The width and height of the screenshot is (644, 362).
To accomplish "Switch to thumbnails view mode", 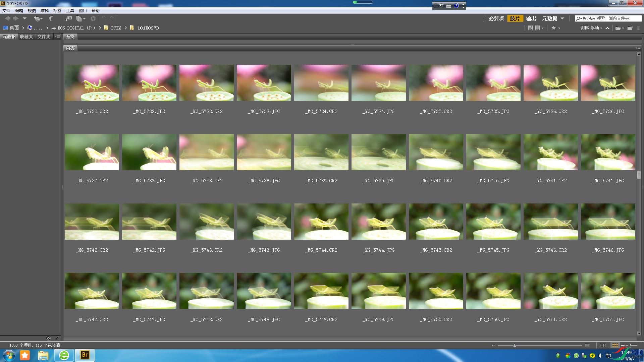I will [615, 345].
